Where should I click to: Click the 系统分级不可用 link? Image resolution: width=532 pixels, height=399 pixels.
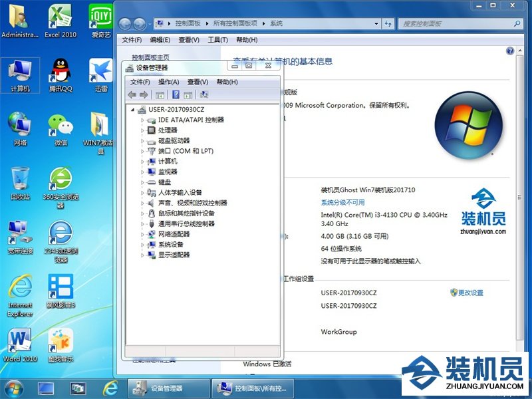[x=342, y=202]
